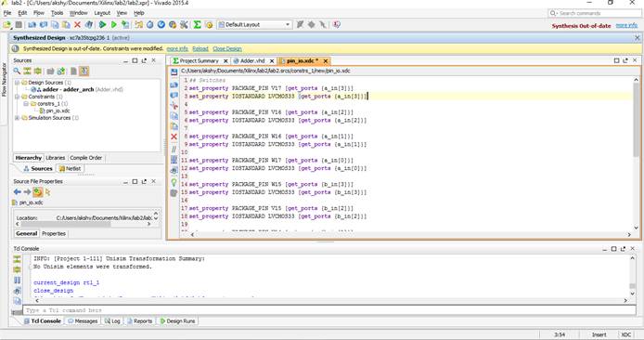Click the Reload link in yellow banner
The image size is (644, 340).
(200, 48)
